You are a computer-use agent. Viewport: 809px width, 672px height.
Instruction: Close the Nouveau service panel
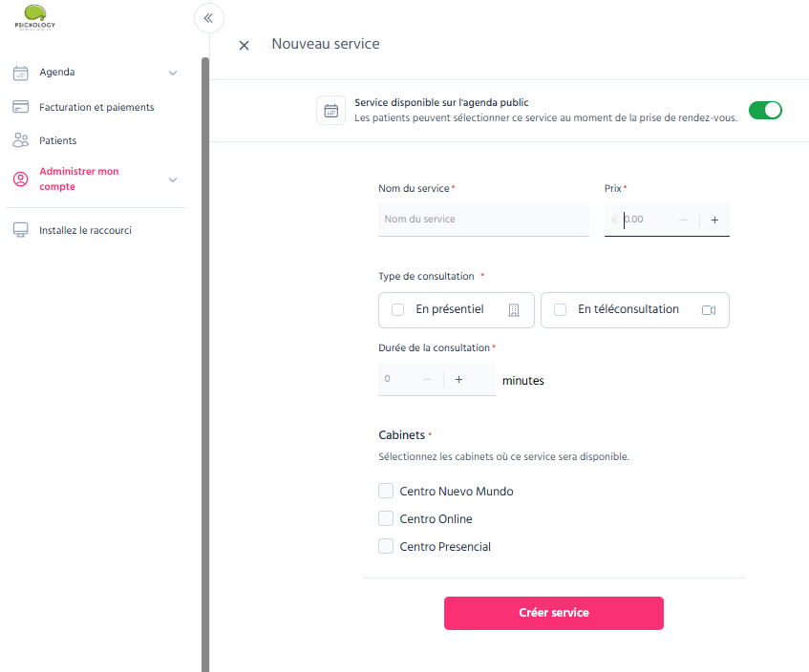[245, 46]
